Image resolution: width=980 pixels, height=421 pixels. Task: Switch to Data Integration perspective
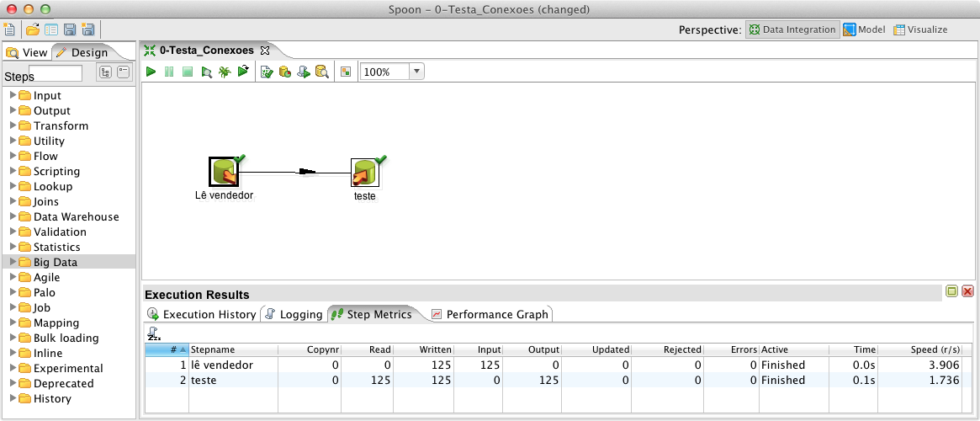(792, 29)
